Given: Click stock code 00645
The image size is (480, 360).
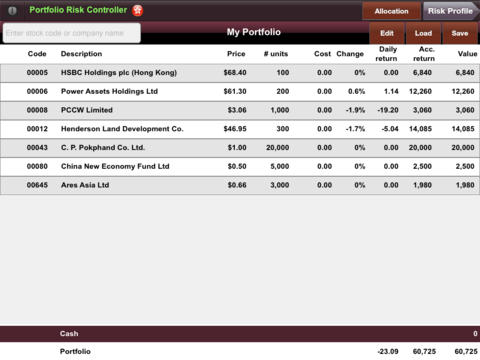Looking at the screenshot, I should pos(37,185).
